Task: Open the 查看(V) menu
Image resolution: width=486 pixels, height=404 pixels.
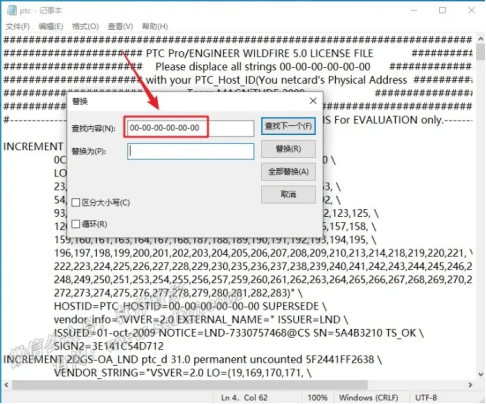Action: coord(120,26)
